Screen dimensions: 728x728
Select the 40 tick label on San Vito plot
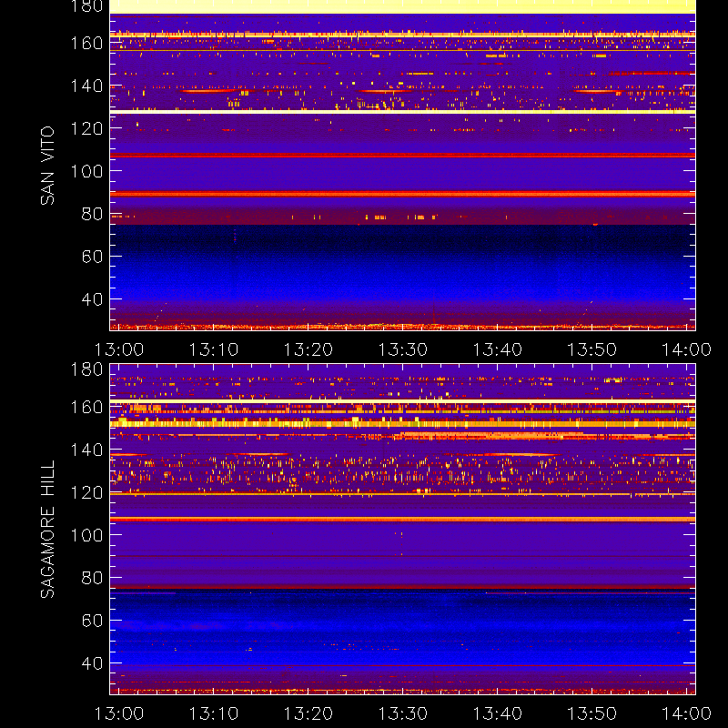click(92, 299)
